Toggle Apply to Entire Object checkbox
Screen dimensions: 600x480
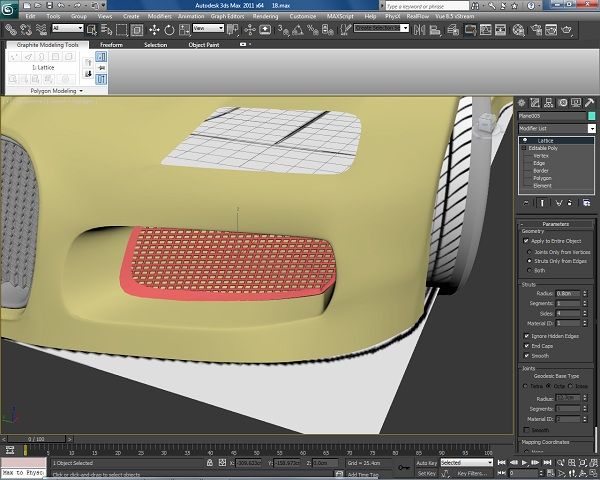point(526,241)
